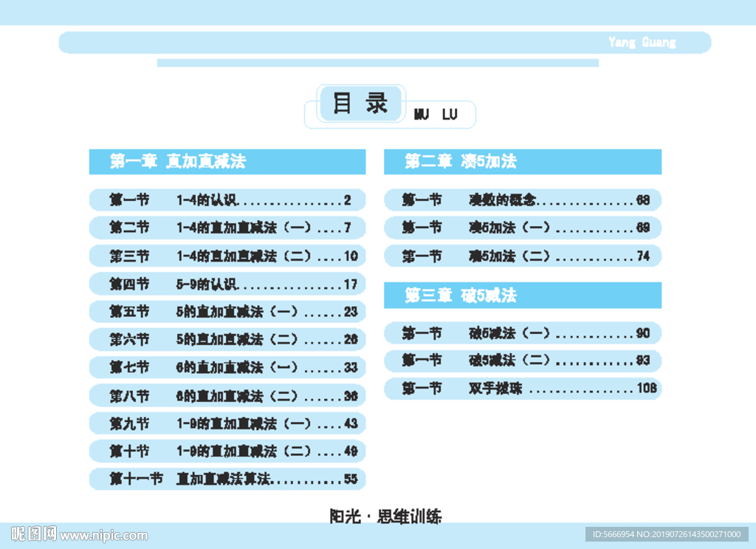Open the 破5减法(二) entry
The width and height of the screenshot is (756, 549).
[x=523, y=361]
